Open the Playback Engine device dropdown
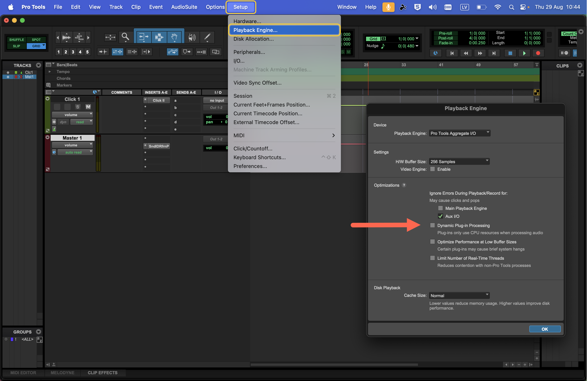The width and height of the screenshot is (588, 381). (x=459, y=133)
